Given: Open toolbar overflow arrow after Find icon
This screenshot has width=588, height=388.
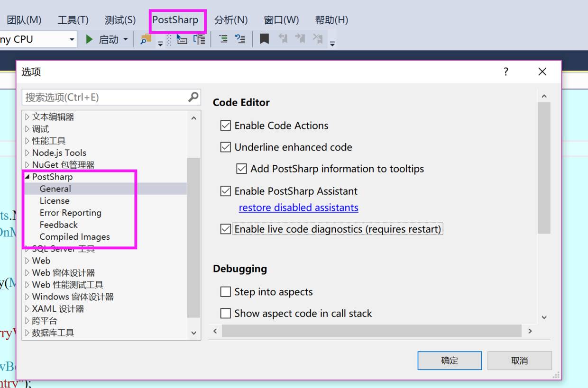Looking at the screenshot, I should (x=160, y=43).
